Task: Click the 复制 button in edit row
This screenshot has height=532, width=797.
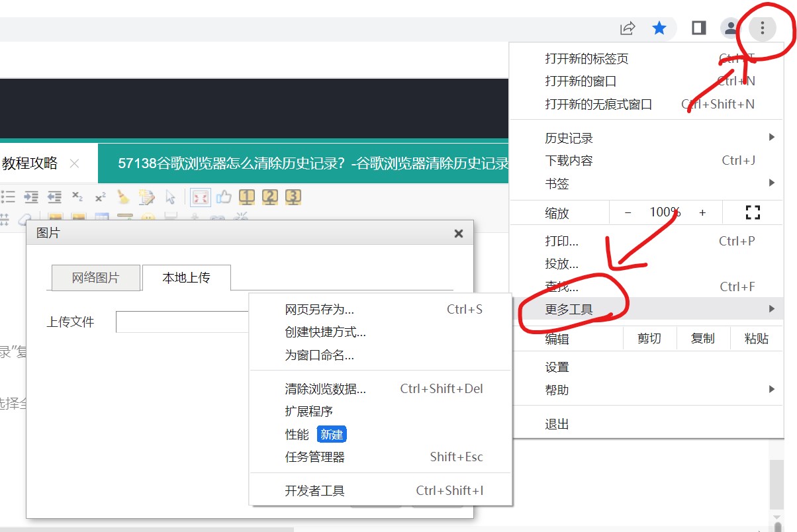Action: pyautogui.click(x=702, y=339)
